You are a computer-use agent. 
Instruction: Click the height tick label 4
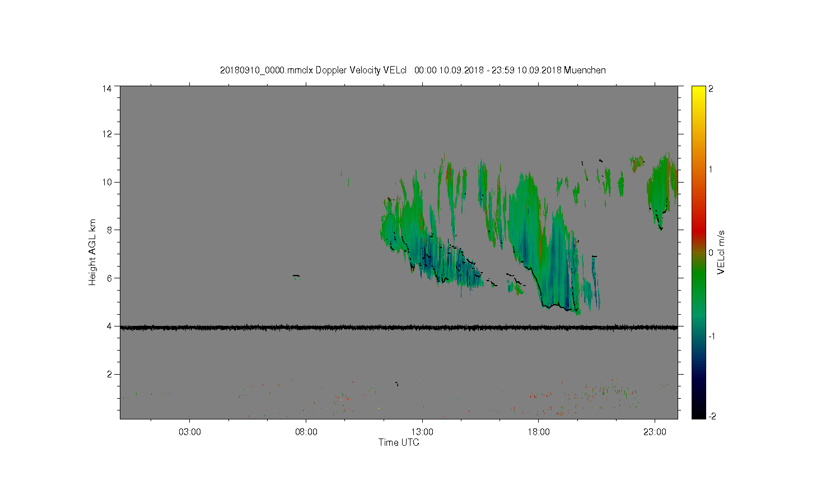pos(110,326)
